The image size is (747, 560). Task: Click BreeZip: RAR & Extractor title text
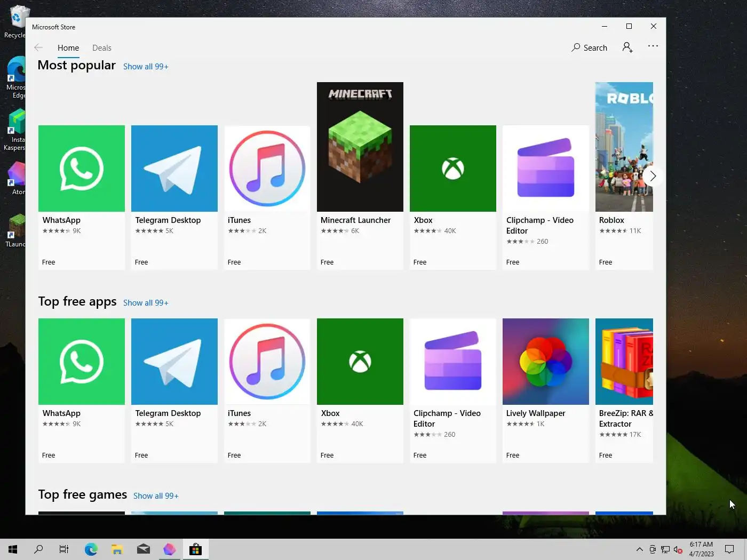pos(626,419)
